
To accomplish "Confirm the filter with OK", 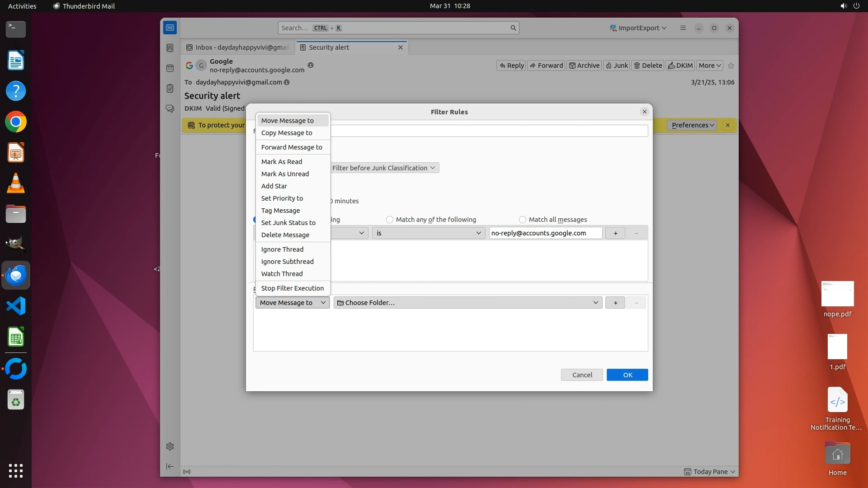I will [x=627, y=375].
